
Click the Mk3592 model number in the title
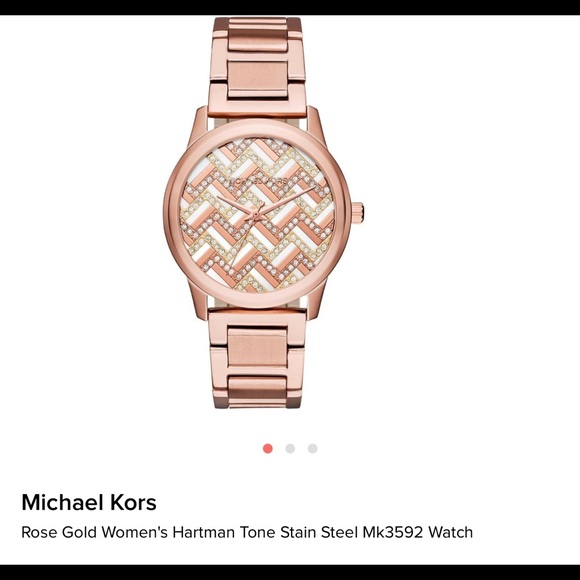click(392, 532)
